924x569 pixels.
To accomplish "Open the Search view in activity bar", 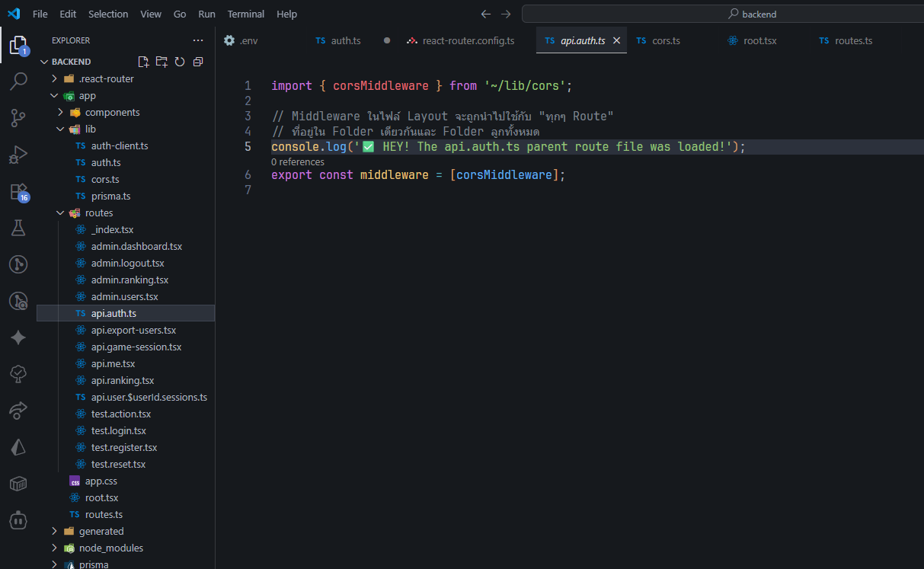I will (18, 81).
